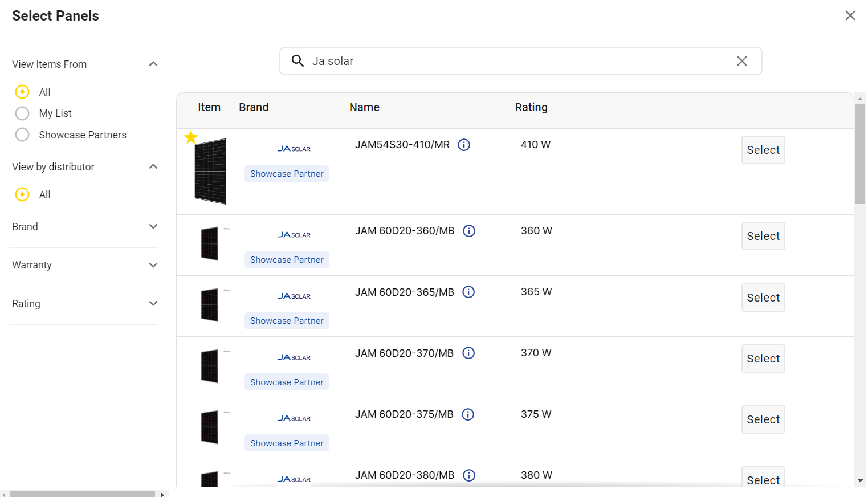Click the search magnifier icon

298,61
